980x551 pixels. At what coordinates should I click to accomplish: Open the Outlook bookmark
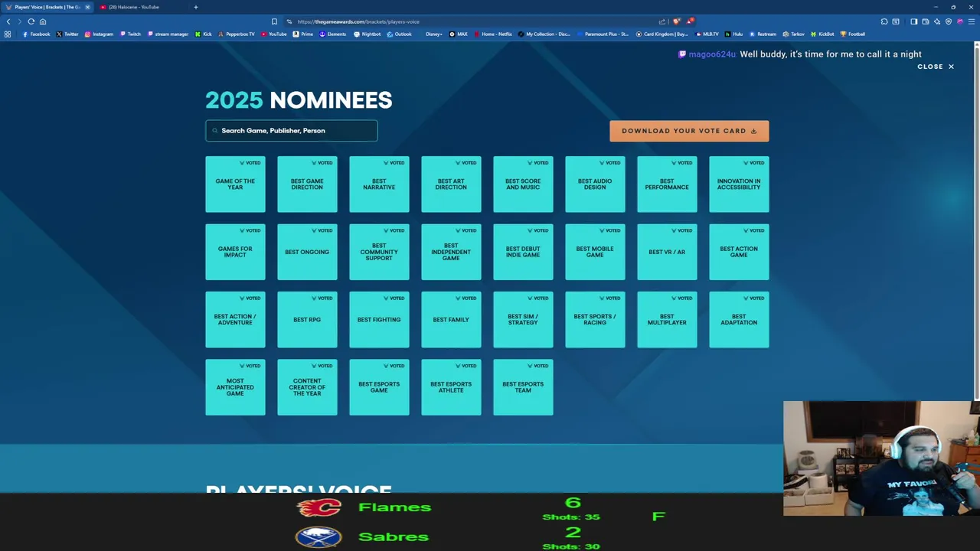(400, 34)
